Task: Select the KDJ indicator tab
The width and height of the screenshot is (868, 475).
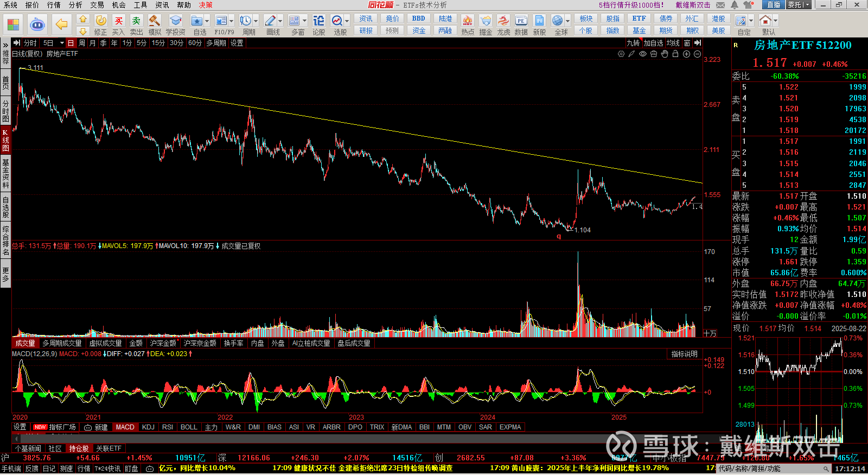Action: click(x=148, y=427)
